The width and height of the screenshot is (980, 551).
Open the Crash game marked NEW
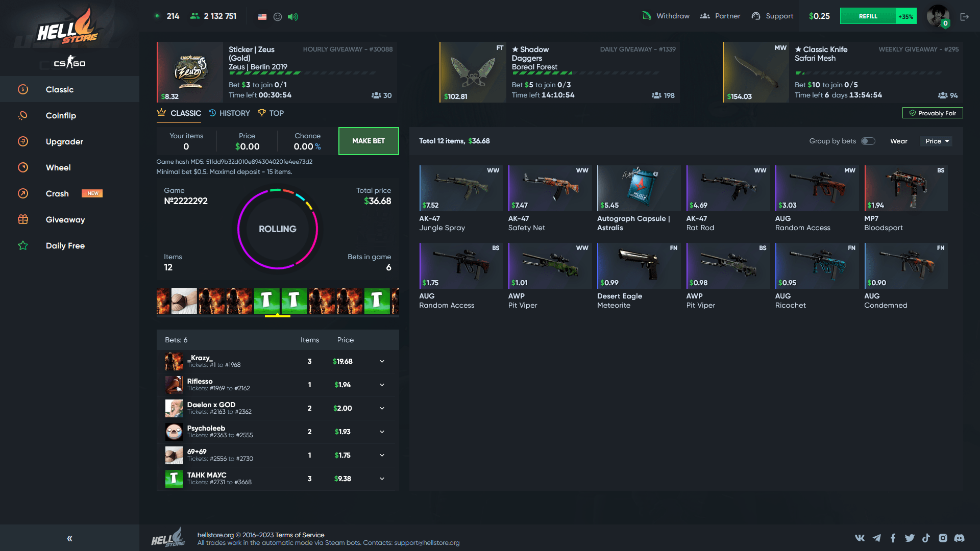coord(69,193)
